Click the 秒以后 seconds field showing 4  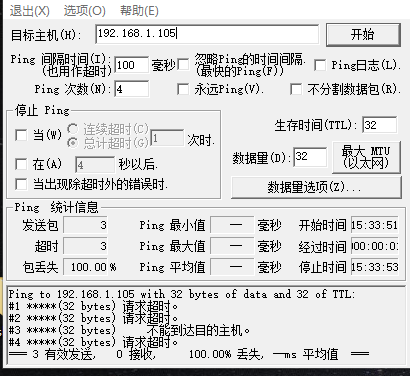pos(95,165)
